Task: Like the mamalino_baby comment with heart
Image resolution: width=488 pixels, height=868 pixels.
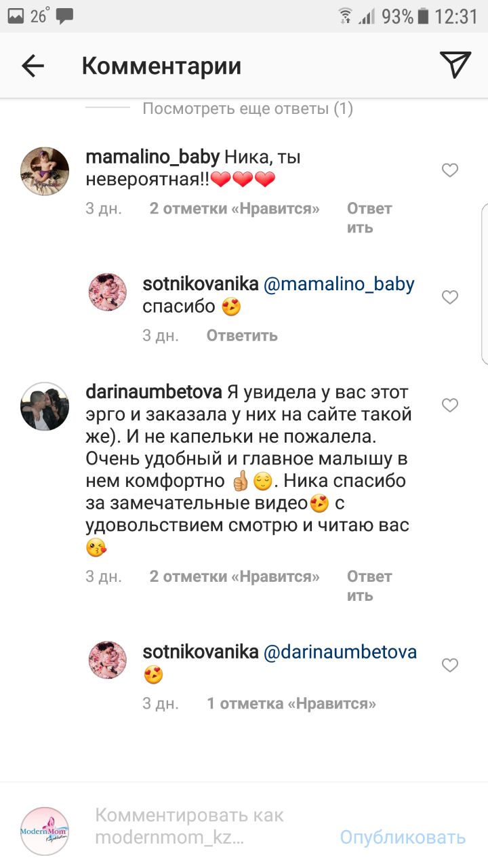Action: 450,170
